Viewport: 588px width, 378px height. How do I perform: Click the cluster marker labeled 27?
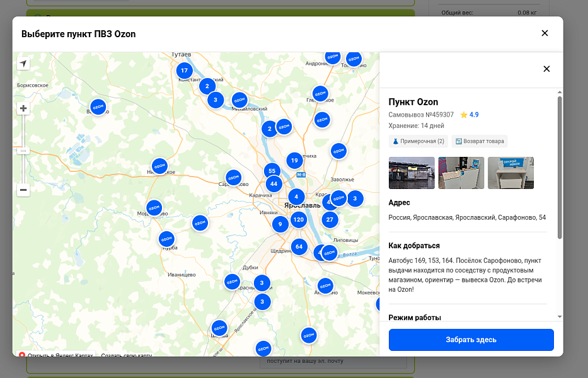[x=330, y=220]
